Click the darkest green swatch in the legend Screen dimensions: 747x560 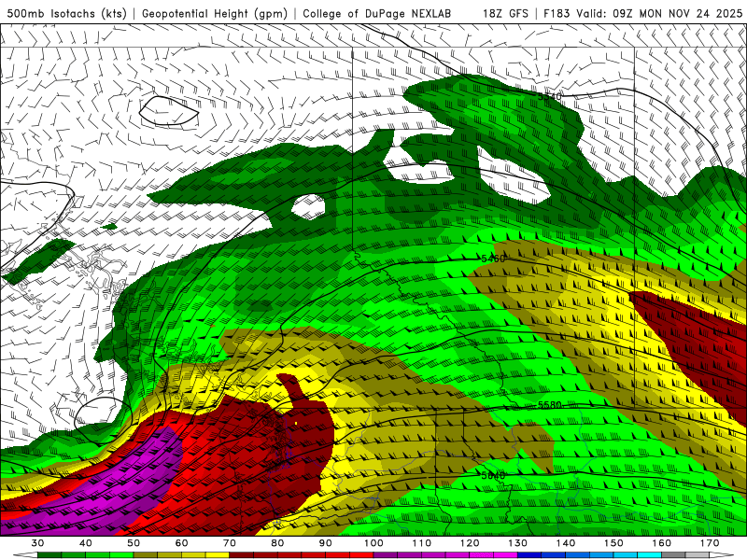49,555
